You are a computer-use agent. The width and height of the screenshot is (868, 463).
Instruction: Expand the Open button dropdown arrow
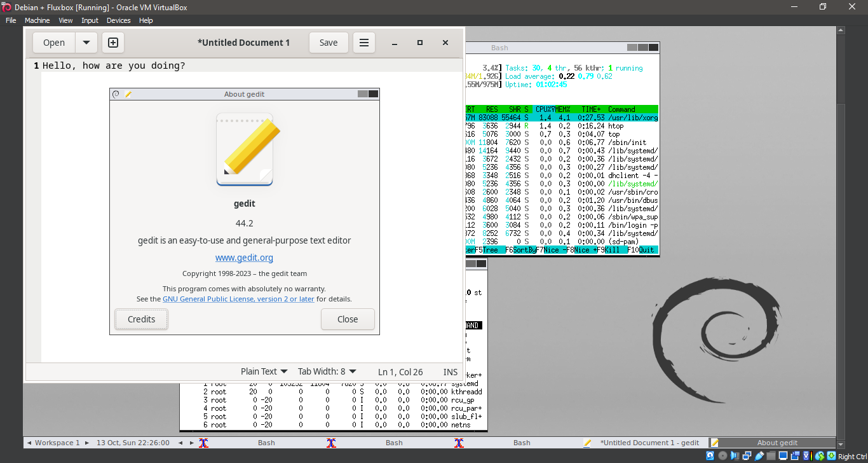coord(86,43)
